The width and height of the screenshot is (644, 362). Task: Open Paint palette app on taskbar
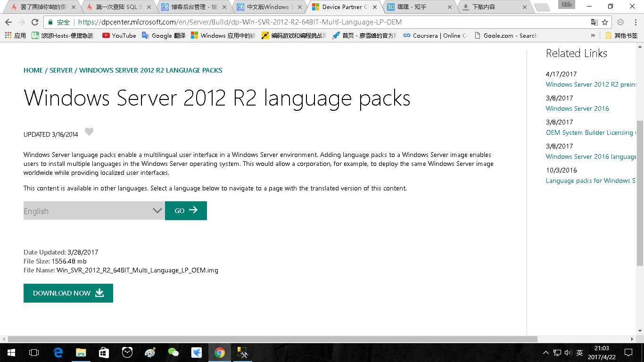click(150, 353)
